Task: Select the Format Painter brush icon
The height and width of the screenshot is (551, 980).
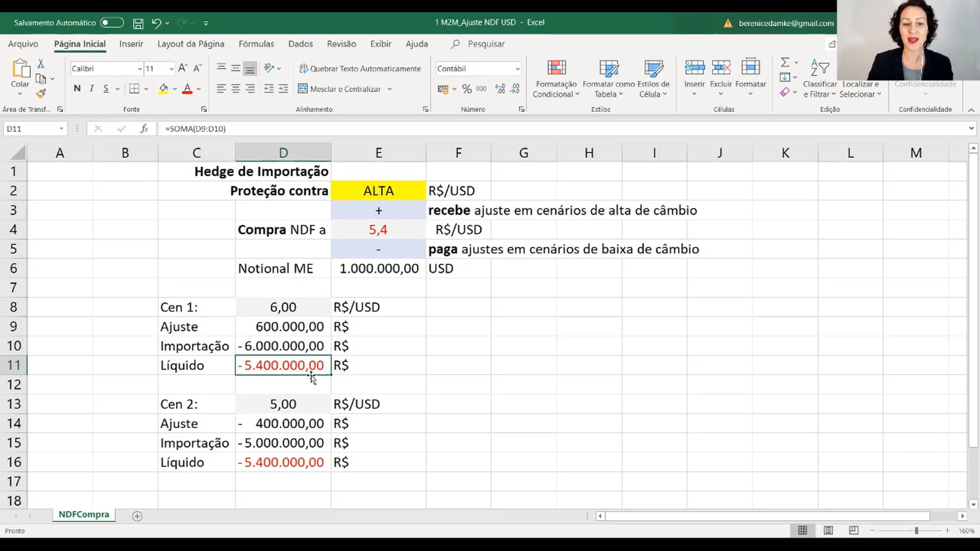Action: point(41,93)
